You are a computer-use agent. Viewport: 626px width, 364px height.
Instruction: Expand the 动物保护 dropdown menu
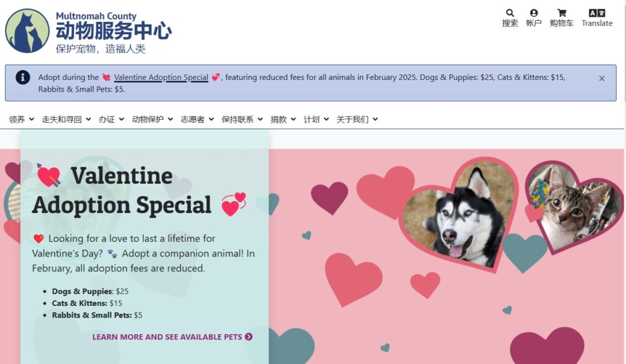point(152,119)
